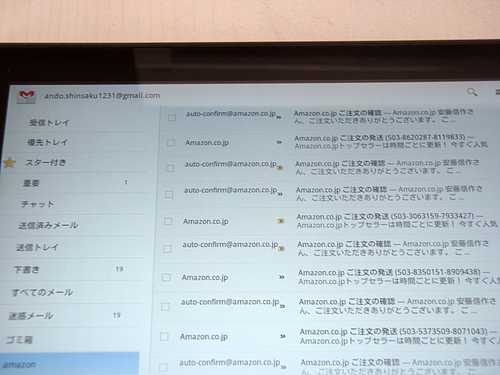Viewport: 500px width, 375px height.
Task: Tick checkbox for order 503-8350151-8909438 email
Action: [x=166, y=277]
